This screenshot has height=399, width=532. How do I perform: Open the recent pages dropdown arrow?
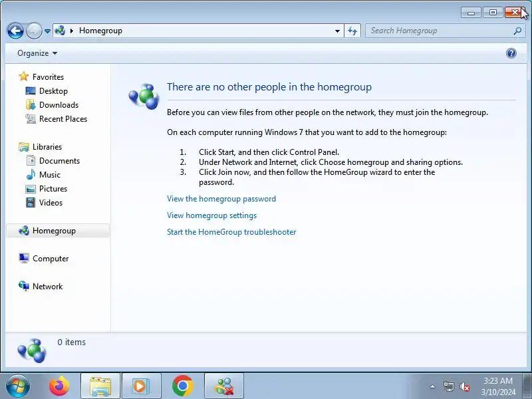click(47, 31)
